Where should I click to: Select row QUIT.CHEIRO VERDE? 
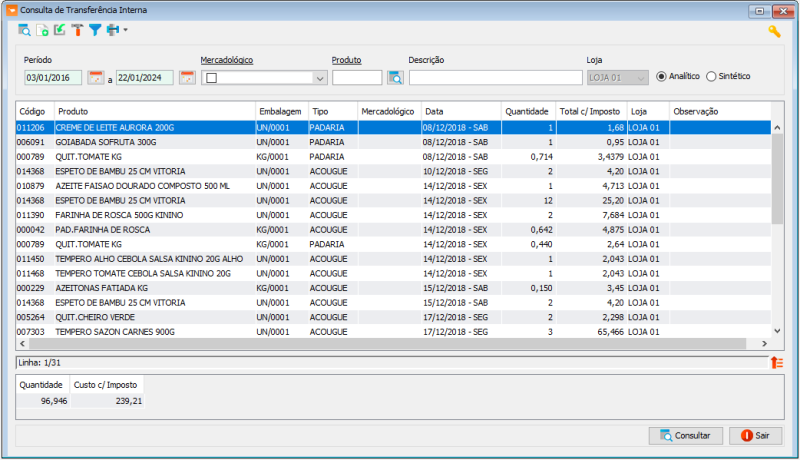[x=393, y=317]
